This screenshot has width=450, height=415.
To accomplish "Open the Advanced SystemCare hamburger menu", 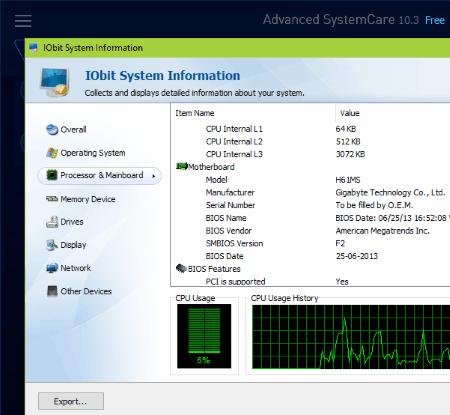I will [23, 21].
